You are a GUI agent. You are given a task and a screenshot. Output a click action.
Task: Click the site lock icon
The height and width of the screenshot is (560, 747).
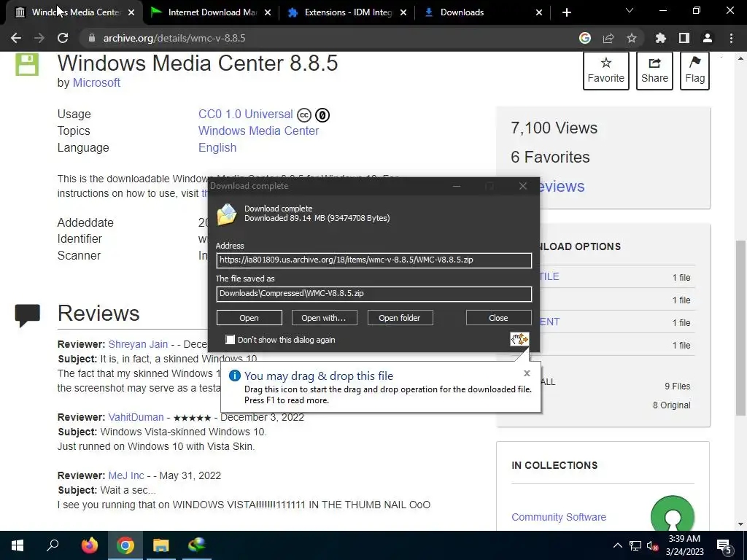click(92, 38)
